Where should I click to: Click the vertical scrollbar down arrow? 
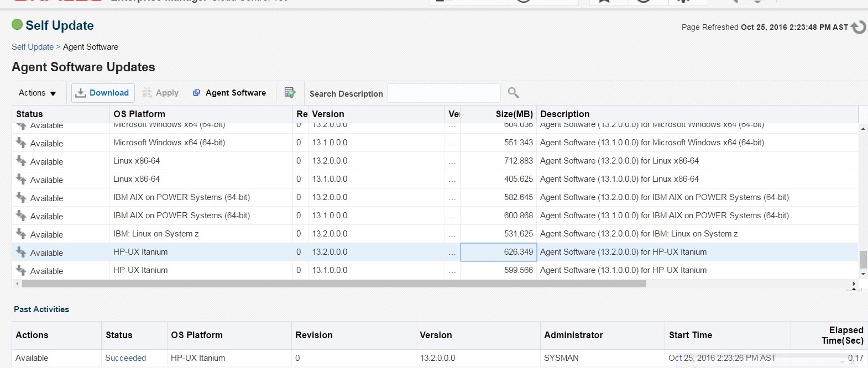[x=863, y=274]
